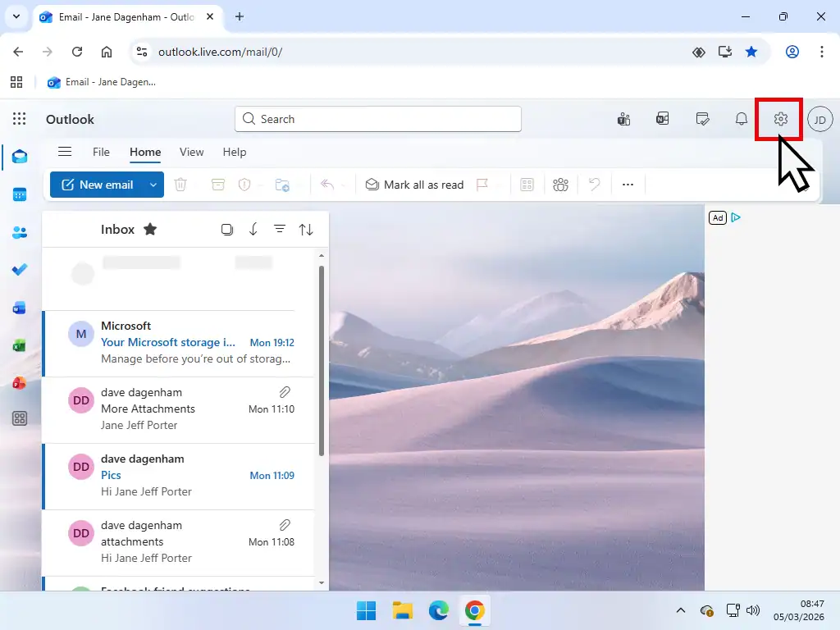Screen dimensions: 840x630
Task: Click inside the Search field
Action: 377,119
